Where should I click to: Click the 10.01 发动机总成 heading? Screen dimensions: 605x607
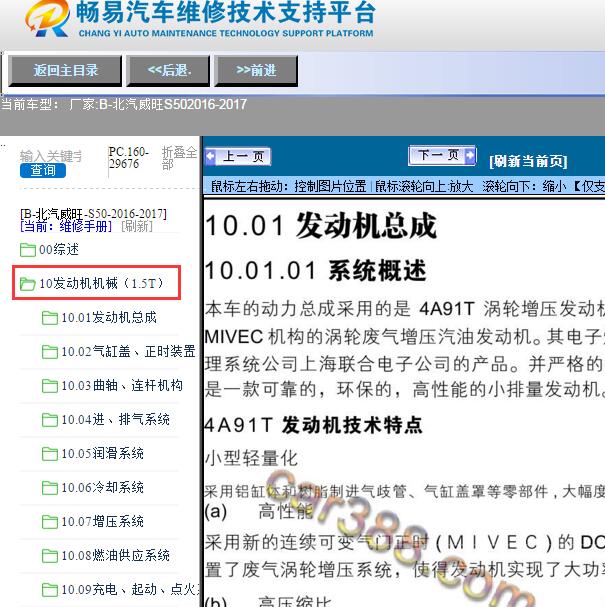(321, 226)
